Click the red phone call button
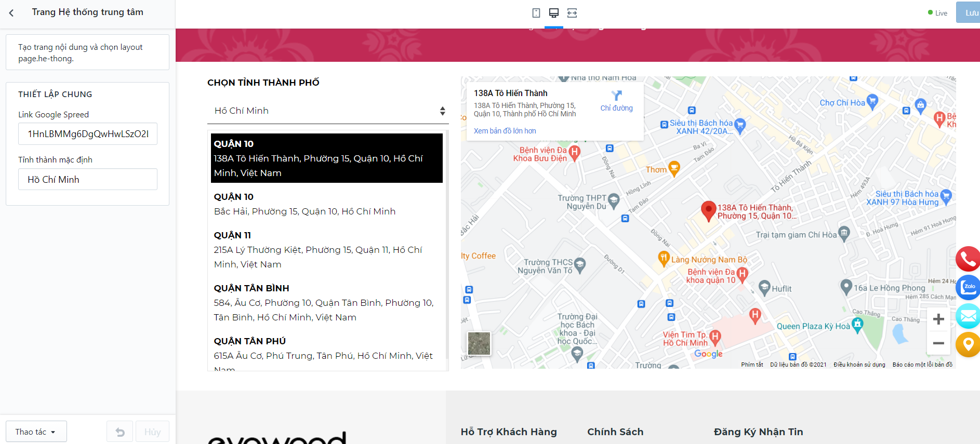The width and height of the screenshot is (980, 444). (x=968, y=259)
